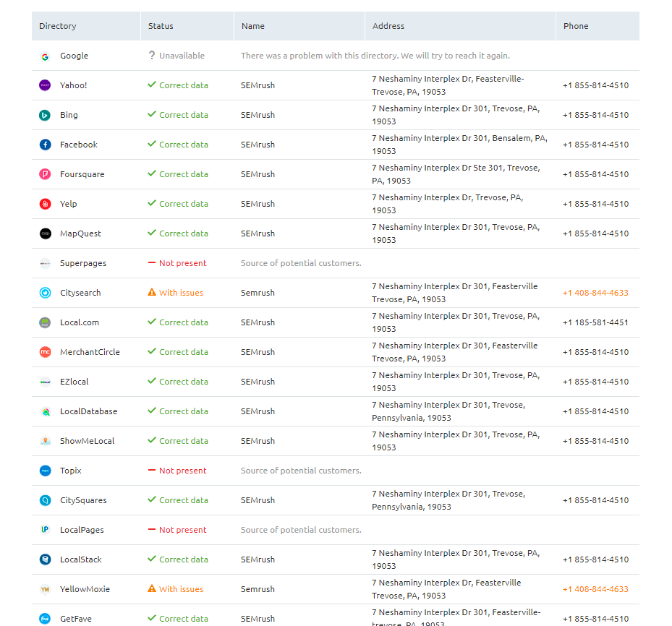Open the LocalStack directory icon
Viewport: 672px width, 626px height.
pos(44,559)
